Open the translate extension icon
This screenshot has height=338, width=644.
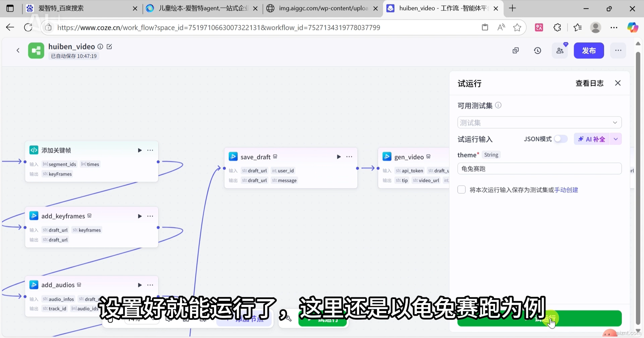539,27
